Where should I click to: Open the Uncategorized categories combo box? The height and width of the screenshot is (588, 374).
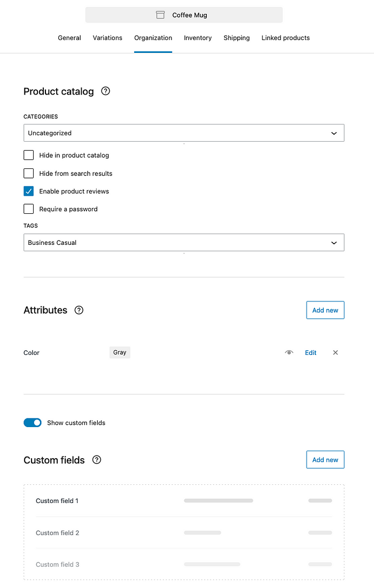[184, 133]
